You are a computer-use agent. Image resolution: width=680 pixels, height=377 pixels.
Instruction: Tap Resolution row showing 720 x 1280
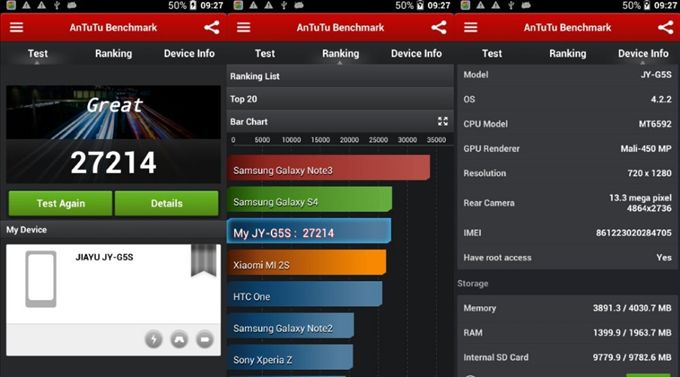pyautogui.click(x=567, y=174)
